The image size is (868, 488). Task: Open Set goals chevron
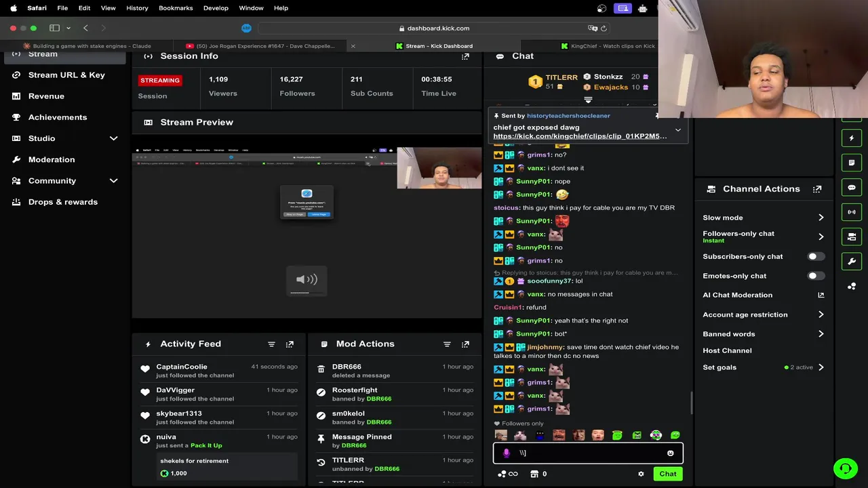pos(821,367)
